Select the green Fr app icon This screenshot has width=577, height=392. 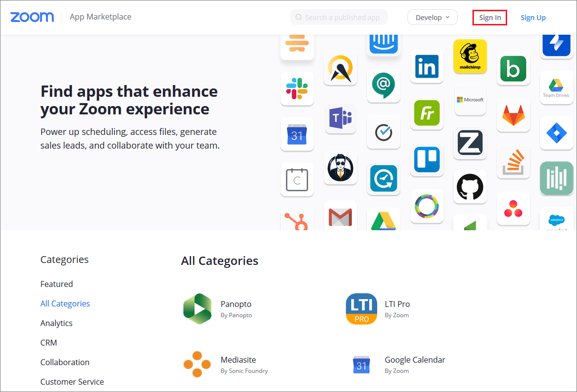point(427,113)
